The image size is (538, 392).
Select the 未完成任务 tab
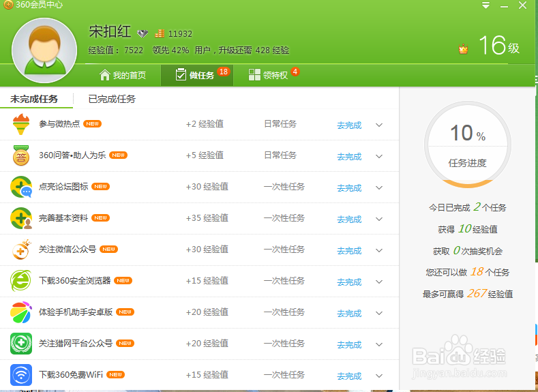34,99
